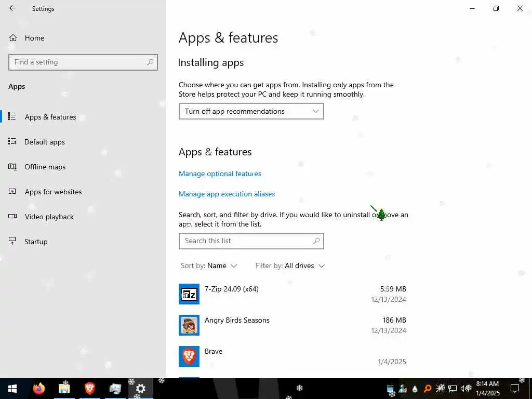Click the 5.59 MB size value

(x=393, y=289)
